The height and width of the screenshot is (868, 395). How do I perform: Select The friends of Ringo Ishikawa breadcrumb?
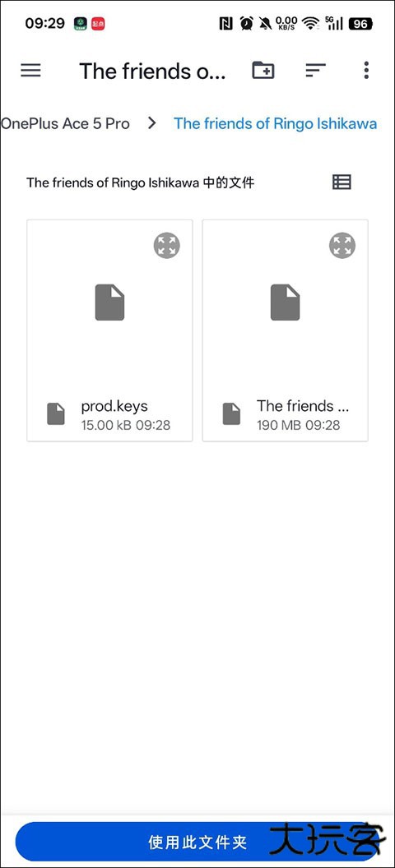pyautogui.click(x=276, y=123)
